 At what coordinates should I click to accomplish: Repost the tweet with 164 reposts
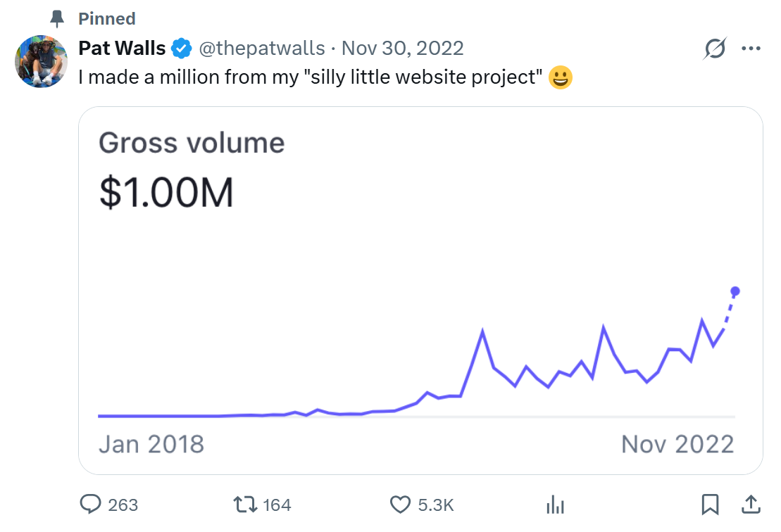[244, 505]
